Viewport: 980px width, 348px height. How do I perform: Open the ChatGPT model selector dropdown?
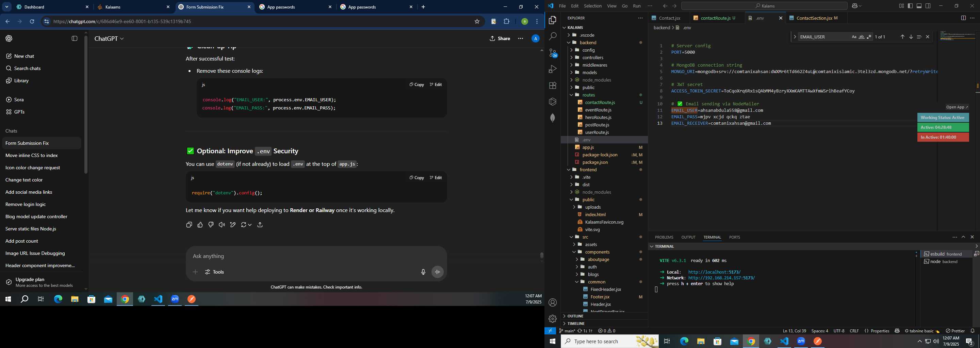pos(109,38)
